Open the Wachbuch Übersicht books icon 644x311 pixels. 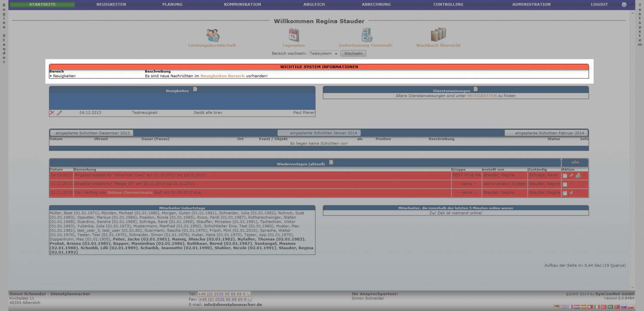pos(438,35)
